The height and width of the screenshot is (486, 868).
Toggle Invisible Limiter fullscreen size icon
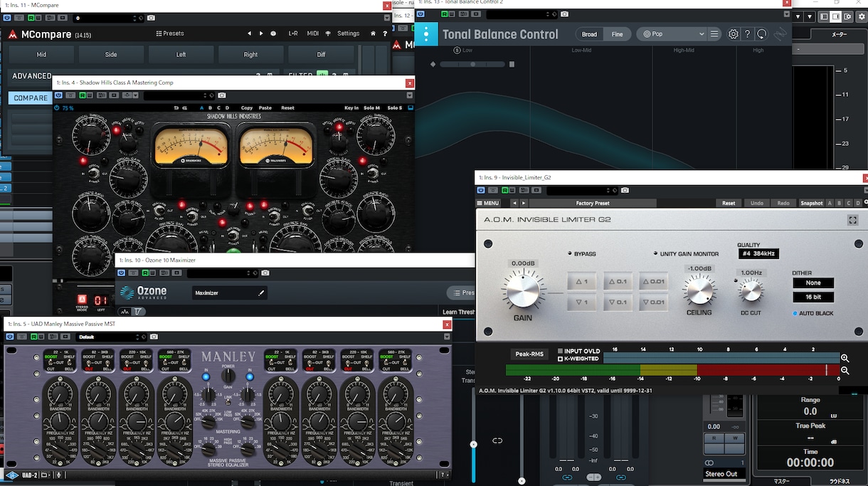pos(852,220)
